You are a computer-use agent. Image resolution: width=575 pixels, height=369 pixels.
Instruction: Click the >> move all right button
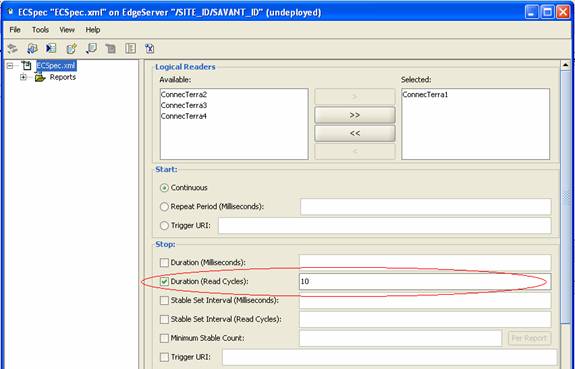(355, 115)
